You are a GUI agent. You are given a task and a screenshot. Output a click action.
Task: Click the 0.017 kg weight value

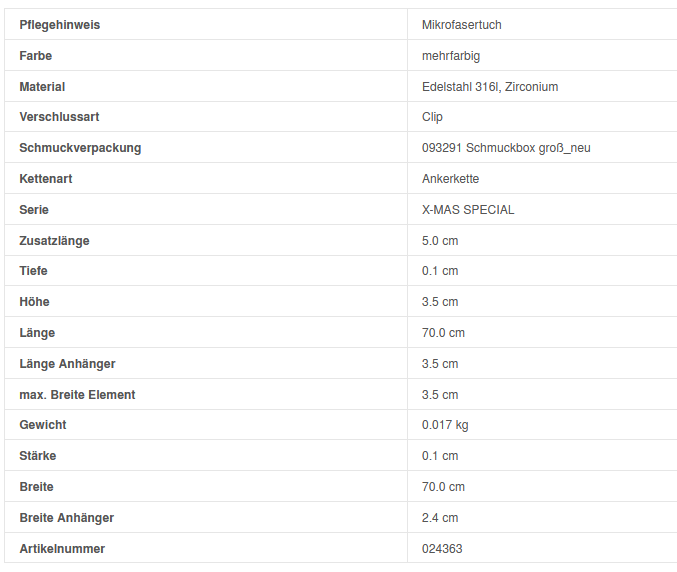click(445, 425)
